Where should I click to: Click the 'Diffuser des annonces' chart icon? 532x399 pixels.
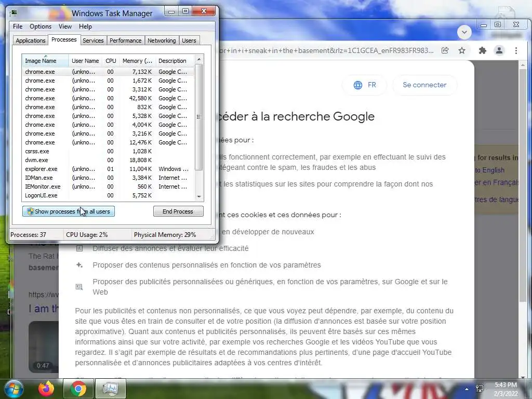tap(79, 248)
